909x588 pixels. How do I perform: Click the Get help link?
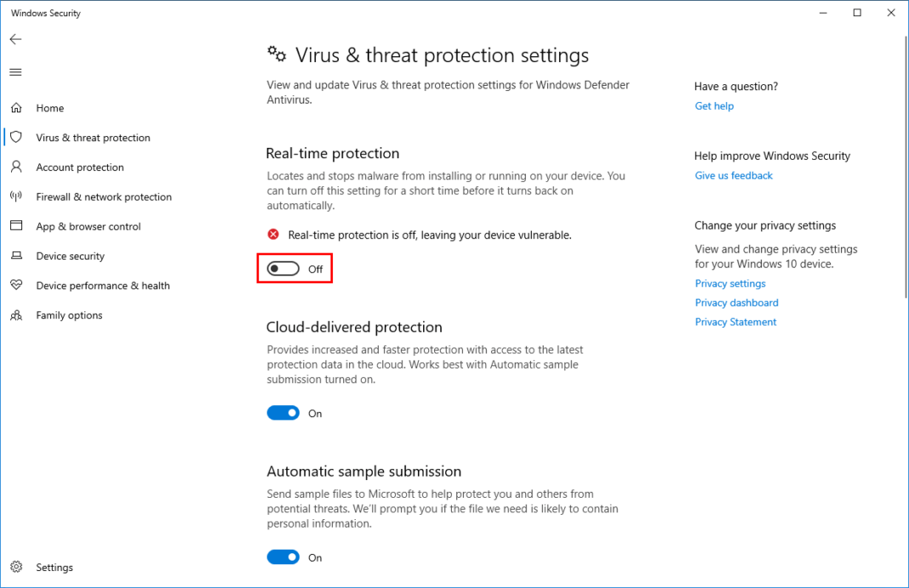click(714, 106)
